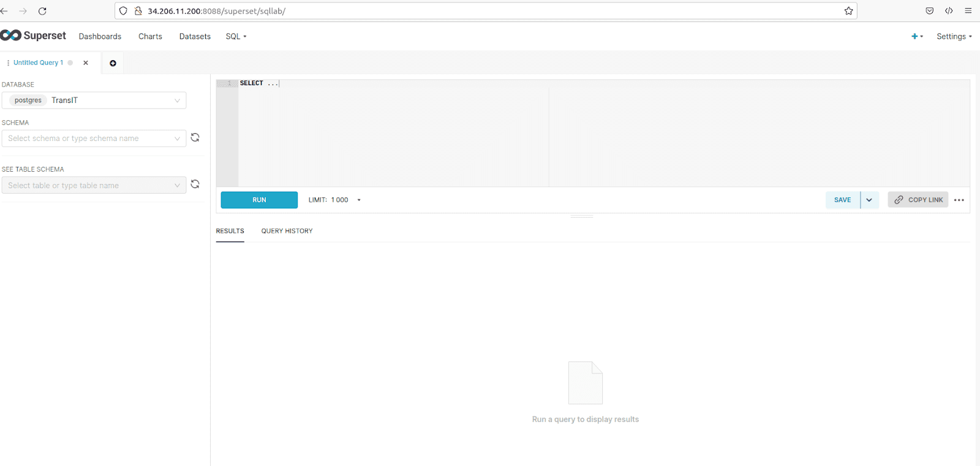Go back with the browser arrow
The height and width of the screenshot is (466, 980).
4,11
